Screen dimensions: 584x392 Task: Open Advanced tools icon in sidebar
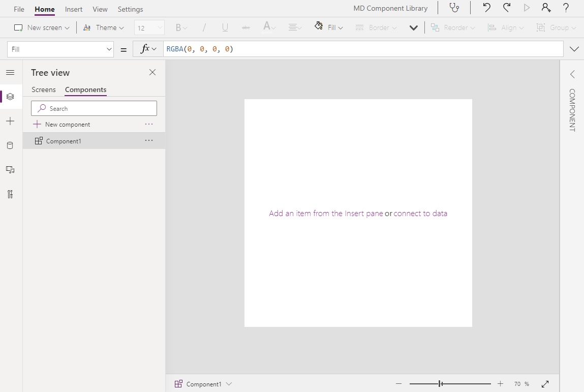coord(10,194)
